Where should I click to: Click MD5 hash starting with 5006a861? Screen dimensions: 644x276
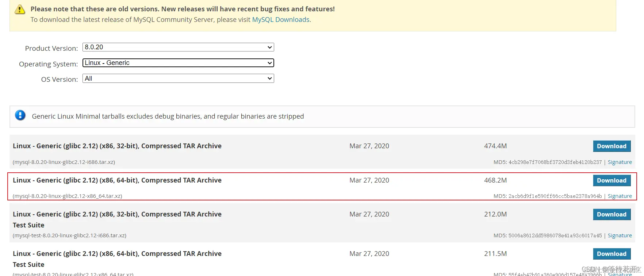(x=555, y=235)
